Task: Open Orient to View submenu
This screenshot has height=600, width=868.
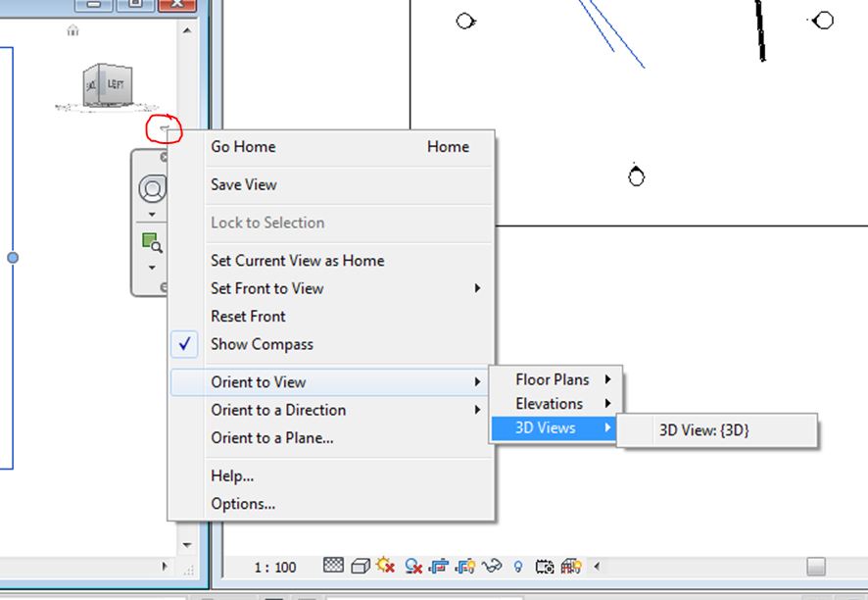Action: (x=331, y=381)
